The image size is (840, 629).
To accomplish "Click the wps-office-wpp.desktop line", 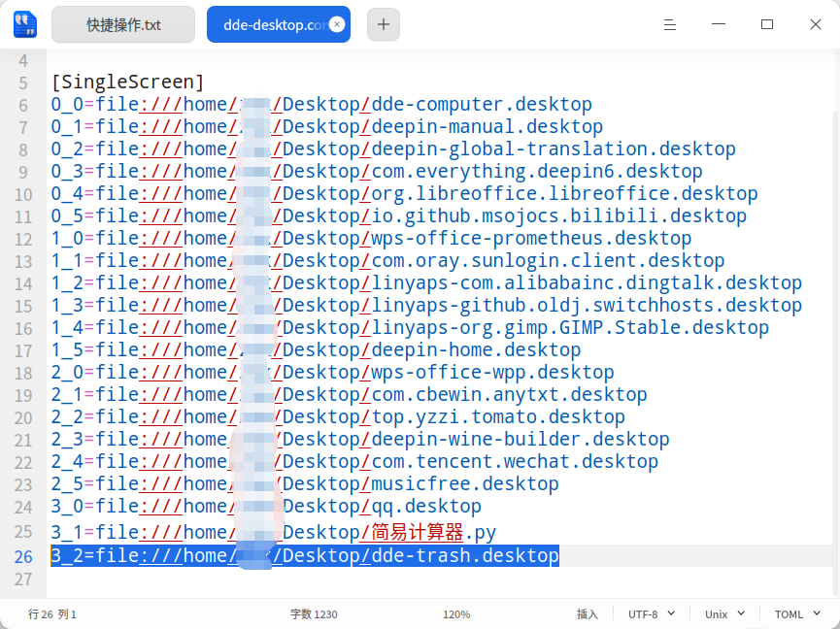I will tap(333, 373).
